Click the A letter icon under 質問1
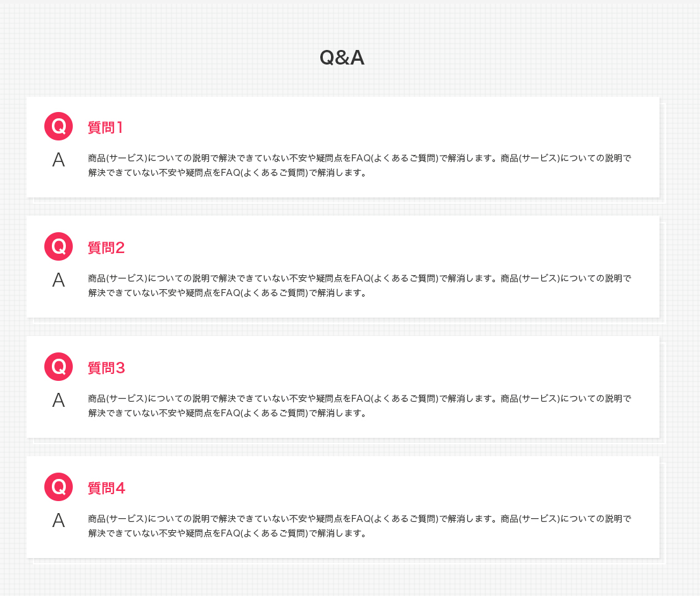The image size is (700, 596). (x=58, y=160)
